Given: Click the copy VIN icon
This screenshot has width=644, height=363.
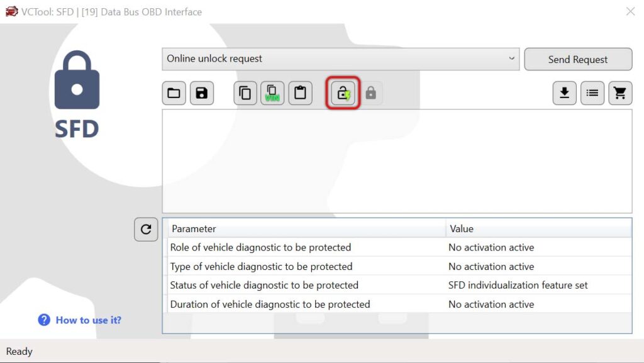Looking at the screenshot, I should (x=272, y=93).
